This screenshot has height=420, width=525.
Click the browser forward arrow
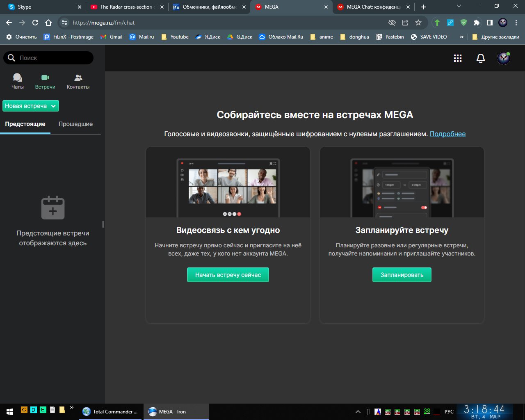(22, 23)
